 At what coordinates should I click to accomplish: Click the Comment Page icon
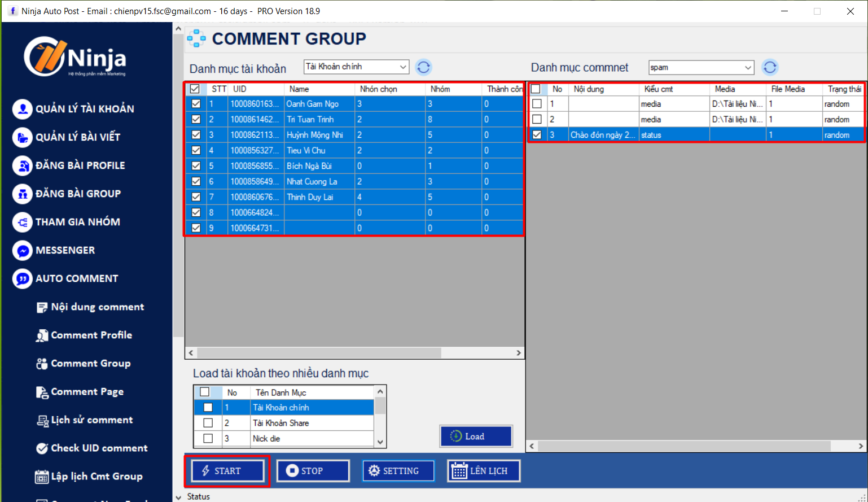(x=42, y=392)
